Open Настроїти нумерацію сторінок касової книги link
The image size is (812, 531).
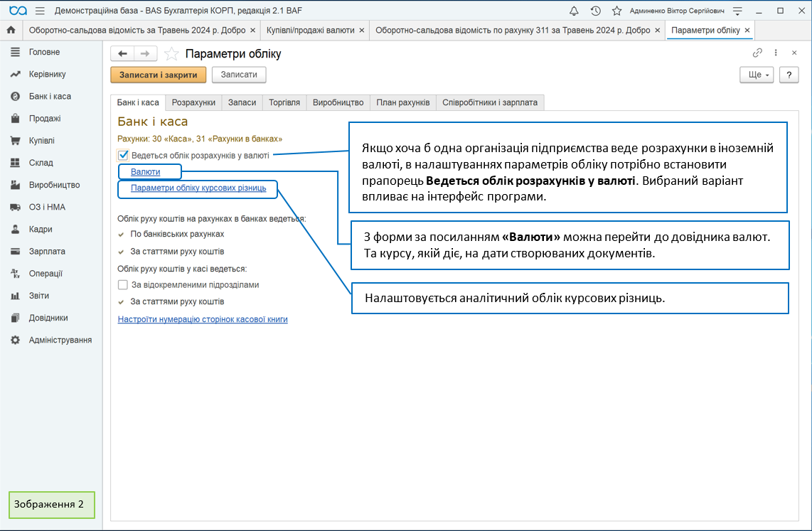coord(203,319)
